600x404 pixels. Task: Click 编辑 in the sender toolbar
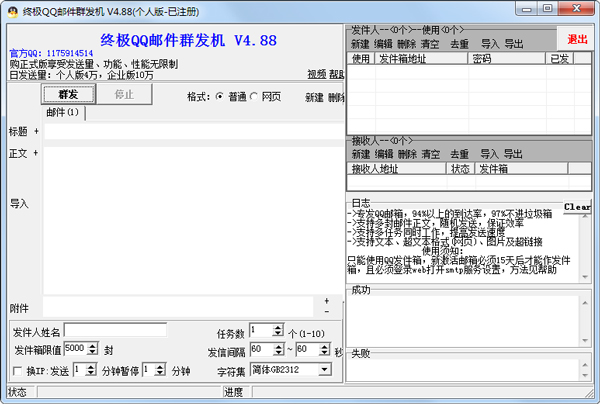pos(383,44)
